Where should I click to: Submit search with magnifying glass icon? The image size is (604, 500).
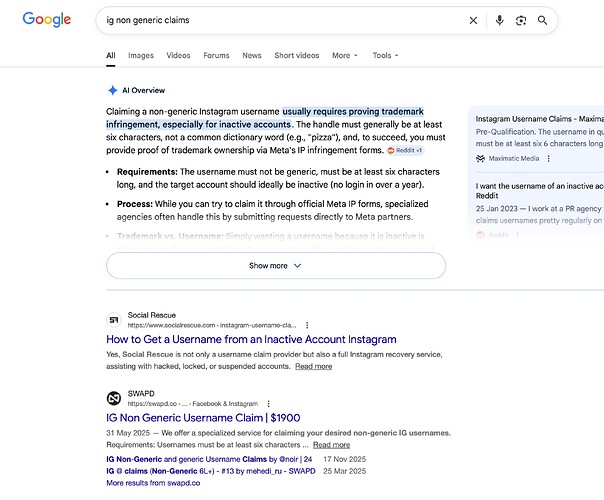click(542, 20)
